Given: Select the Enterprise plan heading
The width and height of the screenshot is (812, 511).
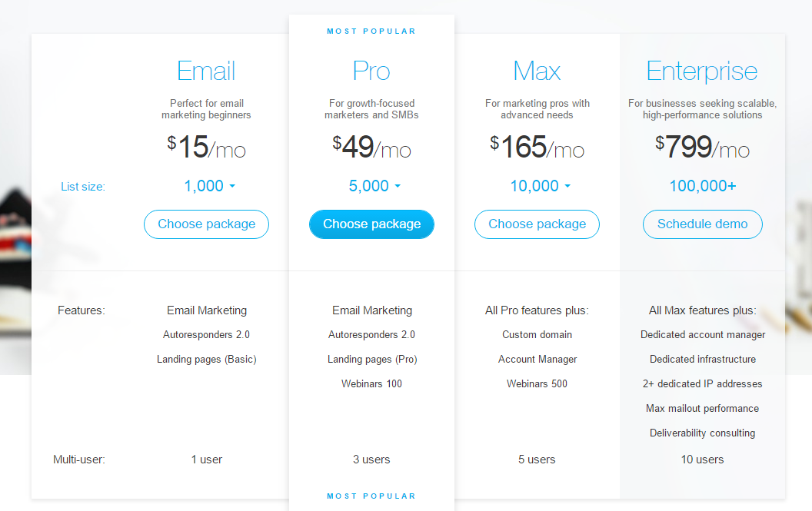Looking at the screenshot, I should click(x=702, y=71).
